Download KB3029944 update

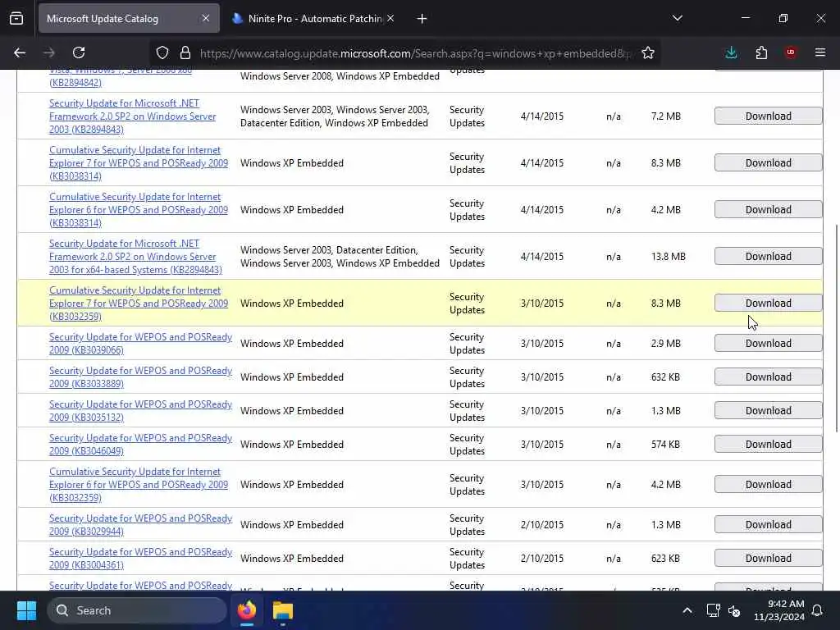[768, 524]
